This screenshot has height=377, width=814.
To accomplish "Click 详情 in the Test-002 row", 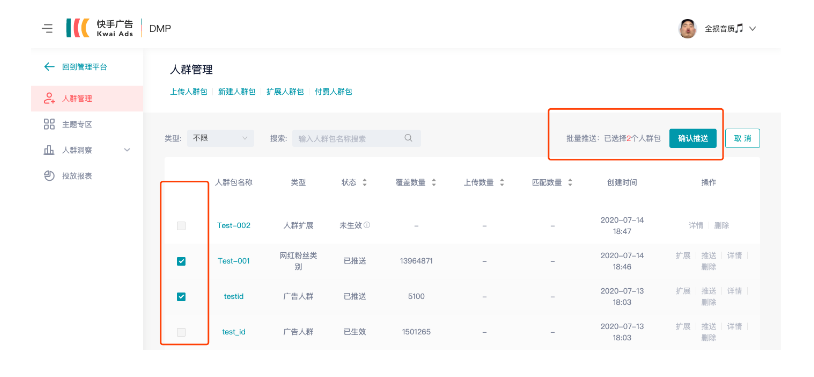I will click(696, 225).
